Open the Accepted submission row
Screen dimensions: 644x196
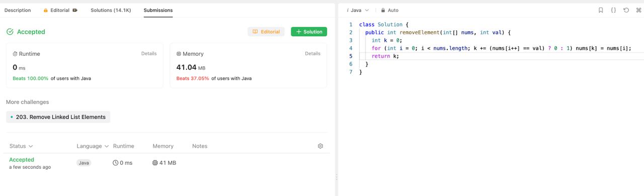tap(167, 163)
